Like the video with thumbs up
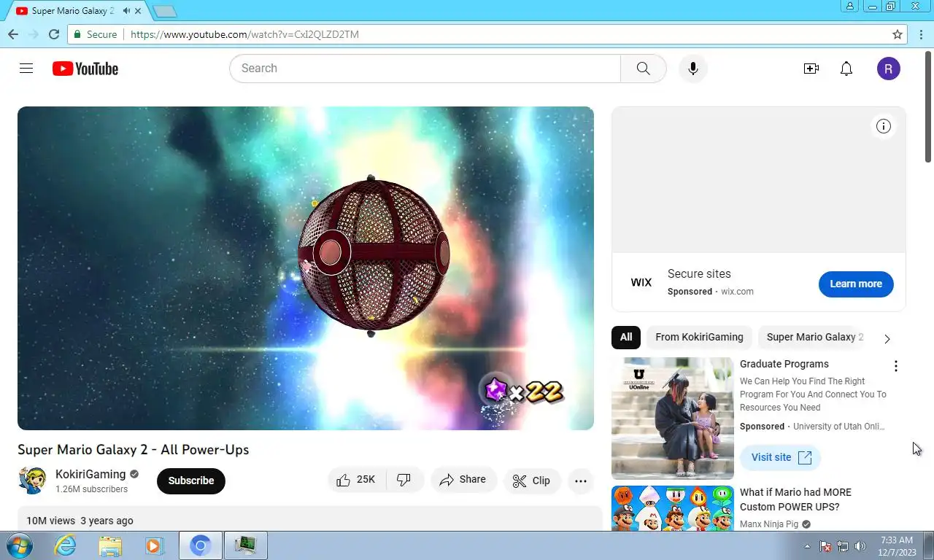Image resolution: width=934 pixels, height=560 pixels. point(356,480)
